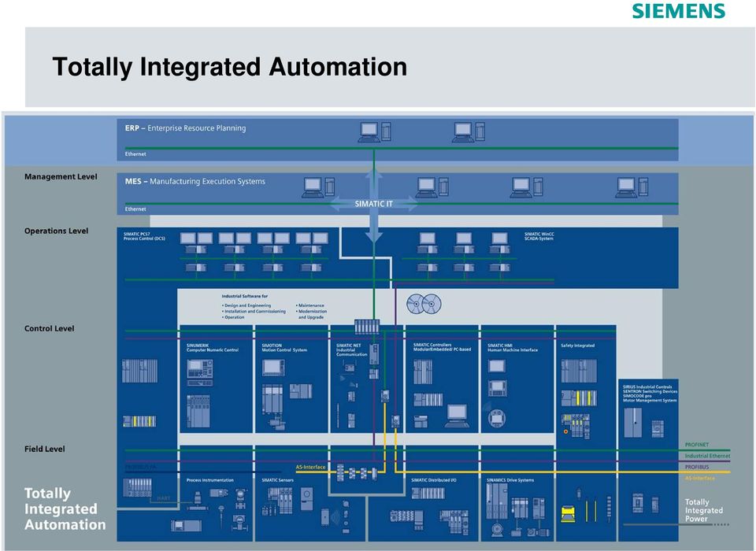The width and height of the screenshot is (756, 551).
Task: Click the SIEMENS logo
Action: 679,10
